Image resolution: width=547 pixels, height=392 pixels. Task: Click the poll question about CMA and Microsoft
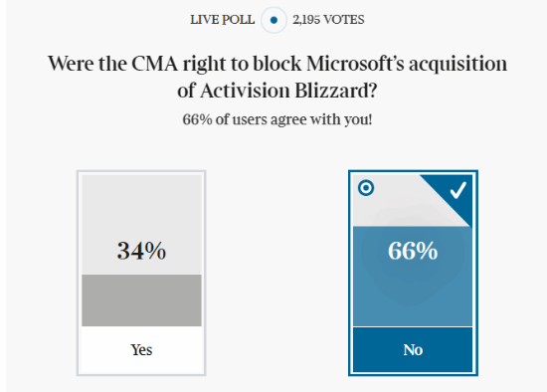click(x=277, y=77)
